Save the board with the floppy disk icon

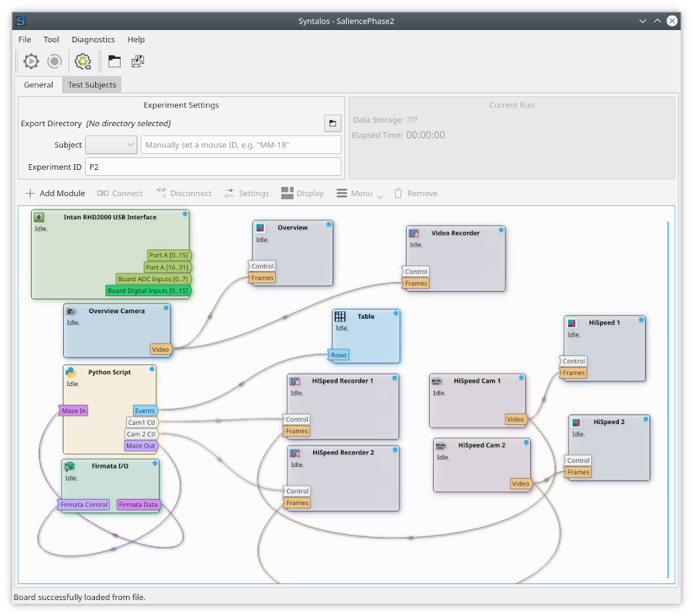(138, 61)
